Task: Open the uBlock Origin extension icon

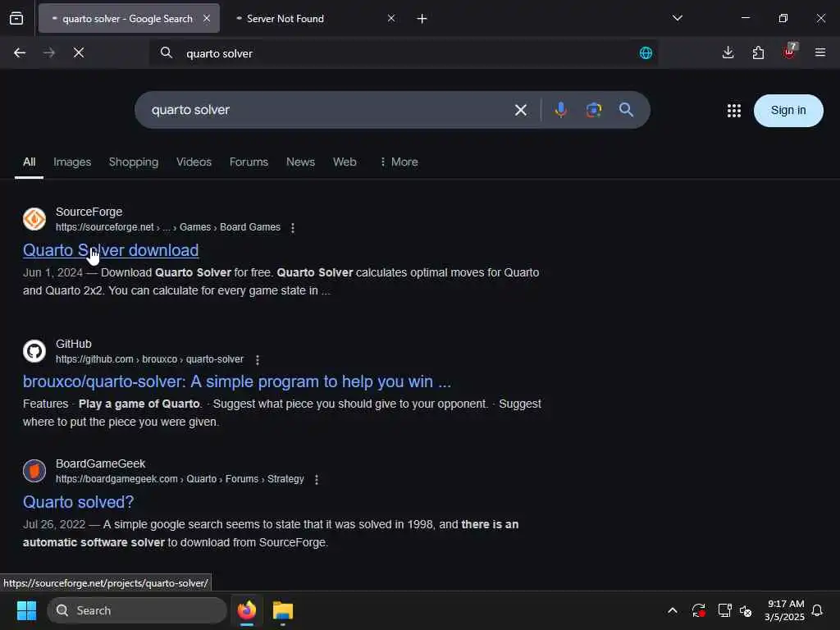Action: coord(789,52)
